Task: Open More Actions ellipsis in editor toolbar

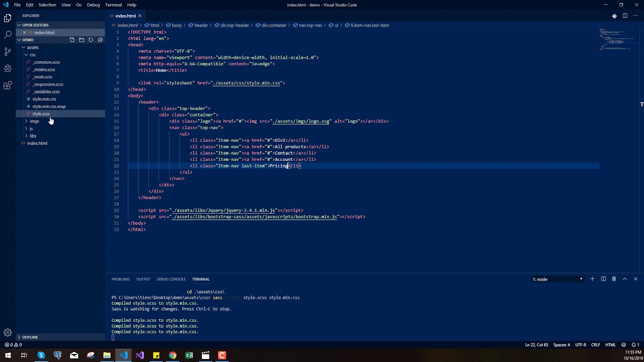Action: tap(635, 16)
